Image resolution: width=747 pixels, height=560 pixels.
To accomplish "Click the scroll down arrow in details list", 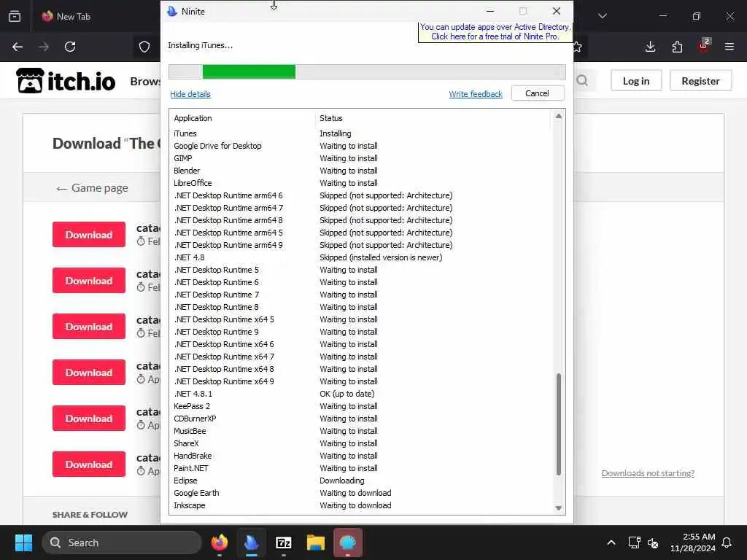I will click(558, 508).
